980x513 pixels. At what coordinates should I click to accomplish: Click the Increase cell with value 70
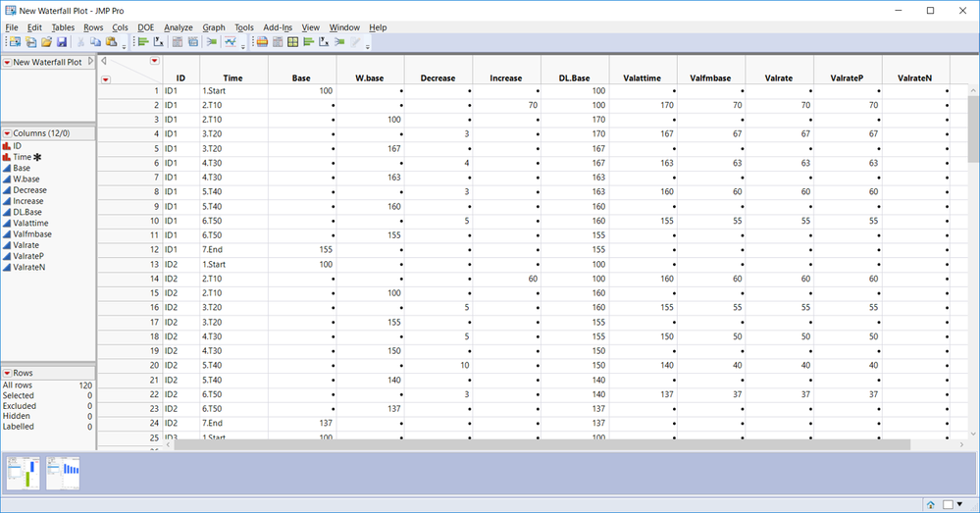[506, 105]
